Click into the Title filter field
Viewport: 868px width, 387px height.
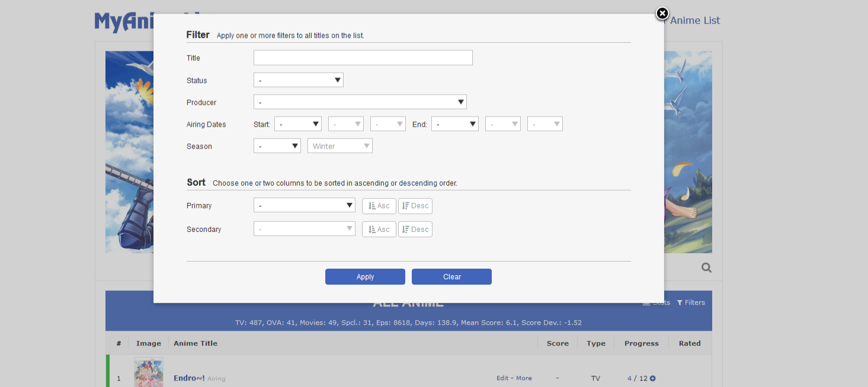tap(363, 58)
